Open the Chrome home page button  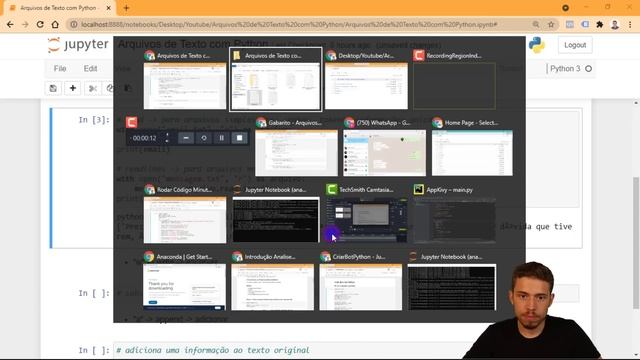pos(55,24)
